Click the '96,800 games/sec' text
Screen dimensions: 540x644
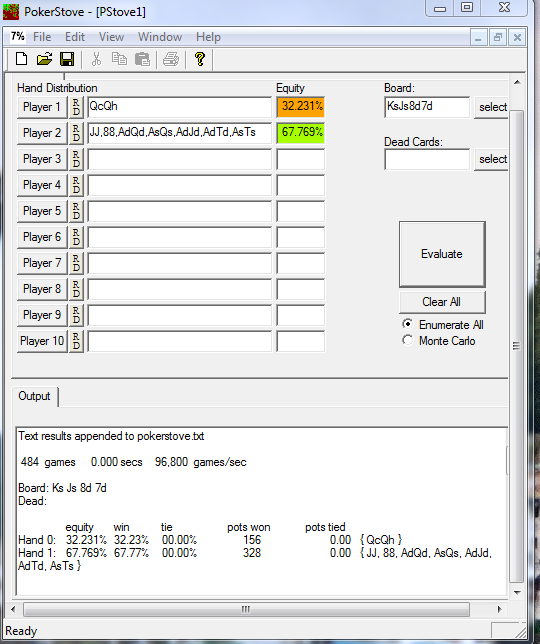tap(200, 462)
